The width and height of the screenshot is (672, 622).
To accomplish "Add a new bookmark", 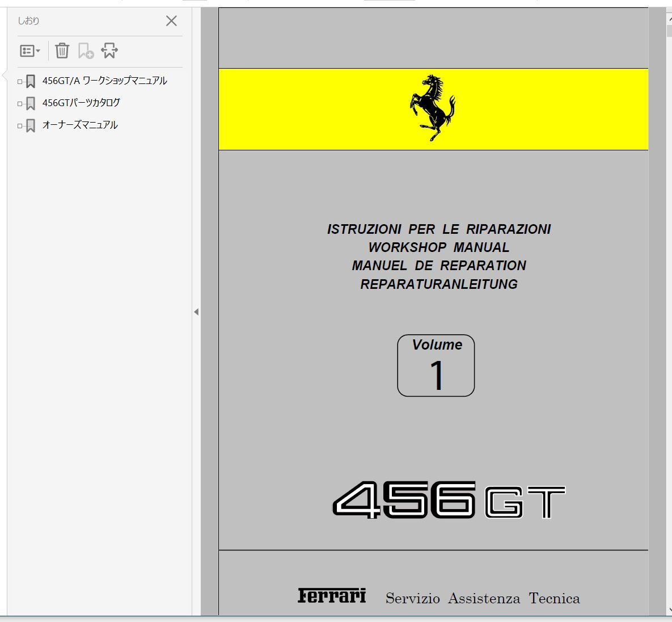I will 86,51.
